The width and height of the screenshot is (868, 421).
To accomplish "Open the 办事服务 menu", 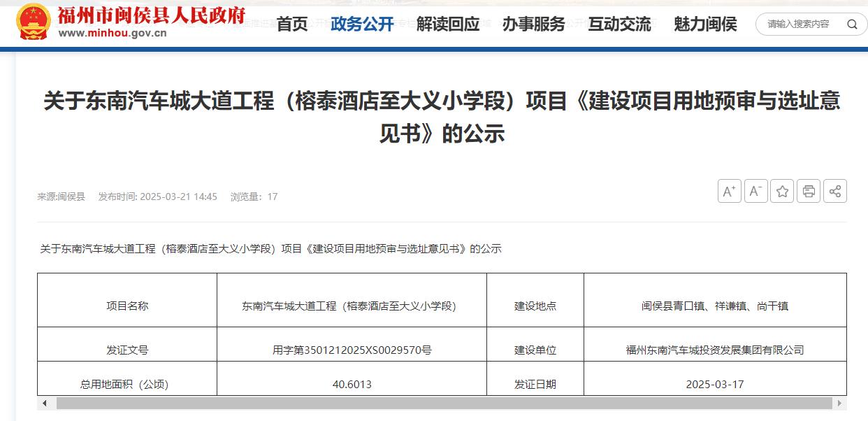I will [533, 24].
